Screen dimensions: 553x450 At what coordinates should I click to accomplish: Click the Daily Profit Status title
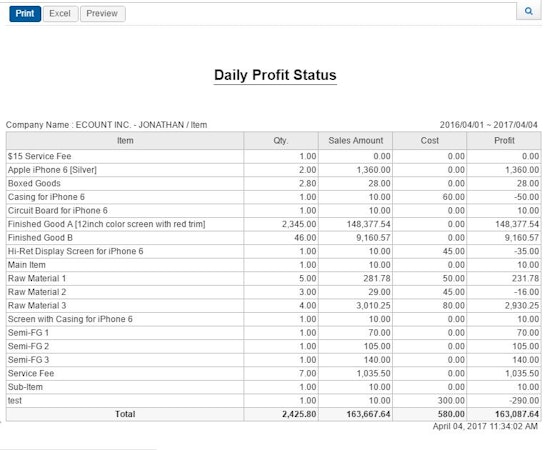tap(275, 75)
